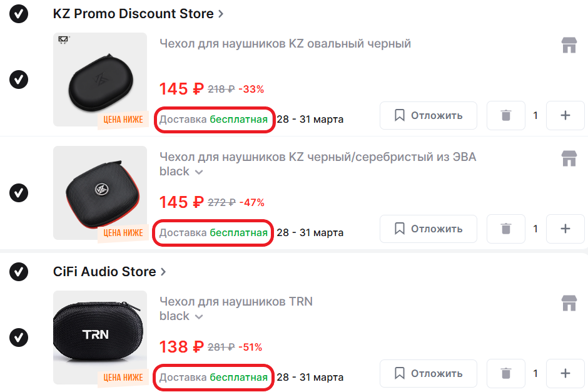Screen dimensions: 588x392
Task: Uncheck the TRN headphone case item
Action: 19,338
